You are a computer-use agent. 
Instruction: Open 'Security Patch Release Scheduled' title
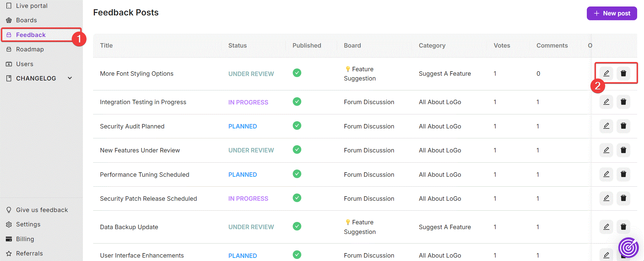[148, 199]
